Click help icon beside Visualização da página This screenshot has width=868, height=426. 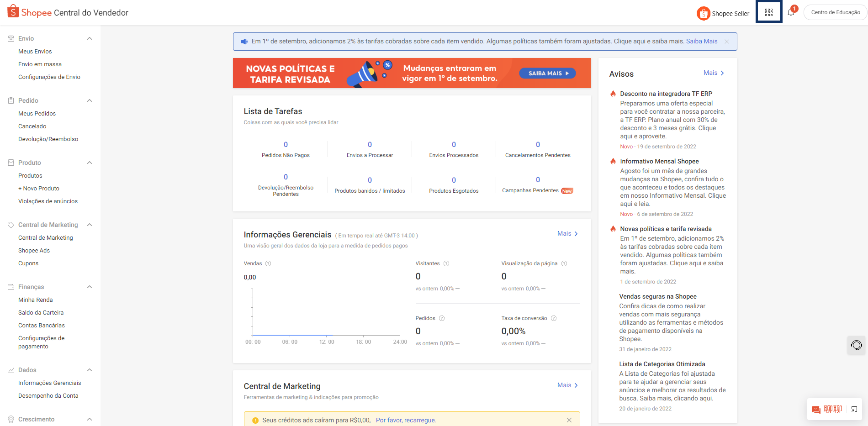pyautogui.click(x=564, y=263)
